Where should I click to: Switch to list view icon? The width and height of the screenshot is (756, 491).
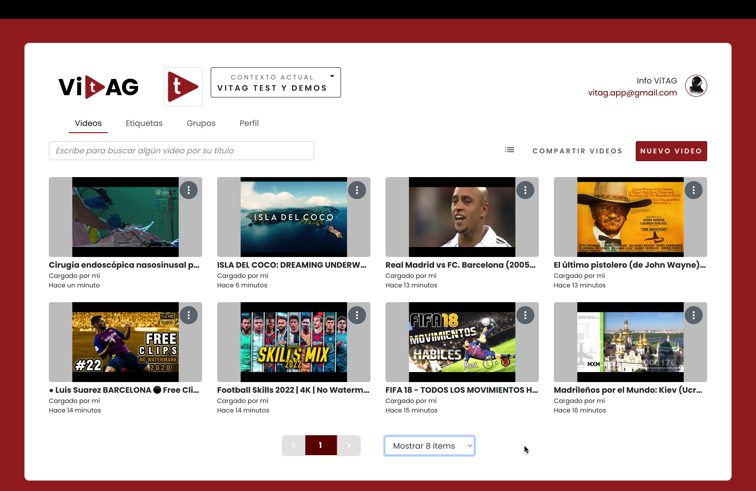click(x=509, y=150)
